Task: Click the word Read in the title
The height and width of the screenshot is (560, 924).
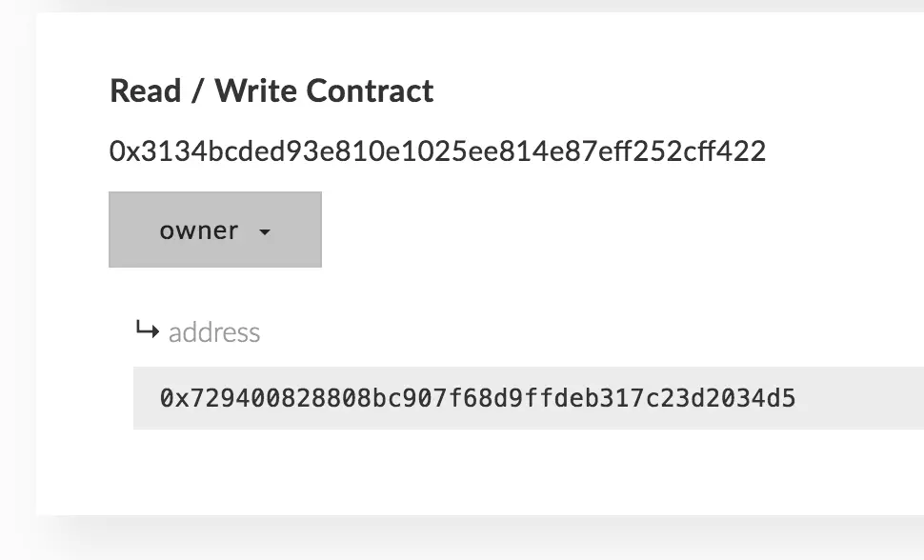Action: [x=146, y=90]
